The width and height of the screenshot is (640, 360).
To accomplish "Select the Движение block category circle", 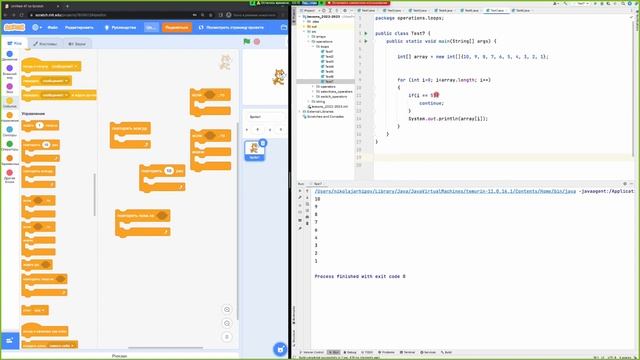I will (9, 53).
